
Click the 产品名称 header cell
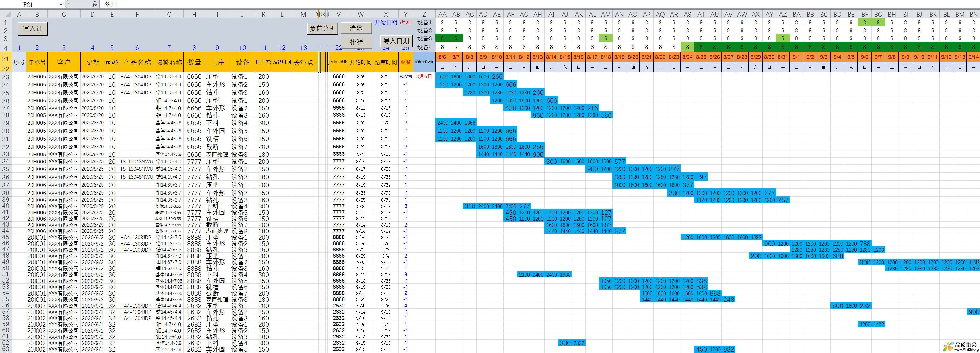pyautogui.click(x=137, y=62)
